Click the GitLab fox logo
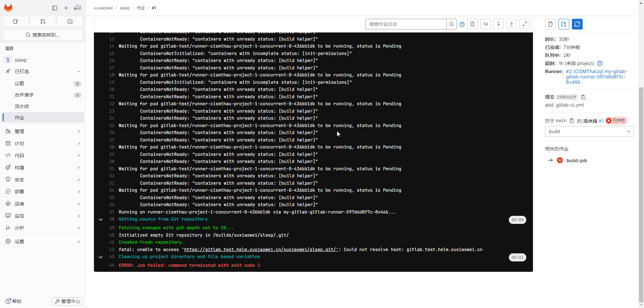This screenshot has height=308, width=644. pos(8,8)
